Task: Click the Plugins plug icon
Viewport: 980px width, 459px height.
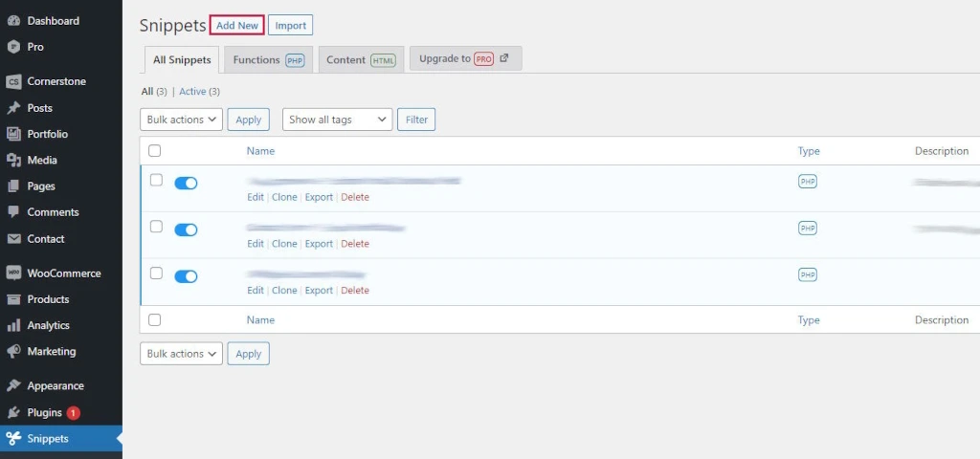Action: (13, 413)
